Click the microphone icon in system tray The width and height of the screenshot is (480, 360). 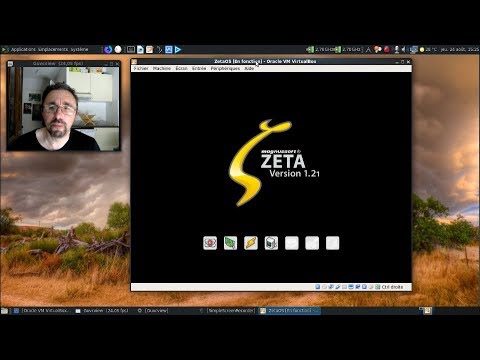[x=397, y=50]
